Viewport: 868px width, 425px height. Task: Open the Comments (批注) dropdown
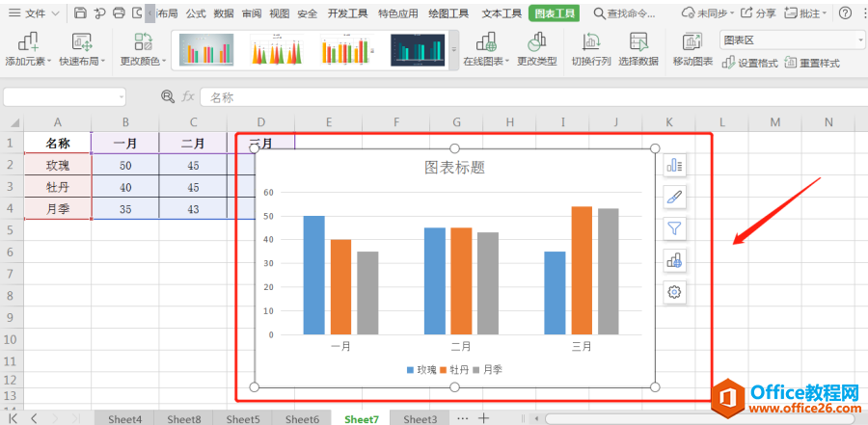click(805, 13)
